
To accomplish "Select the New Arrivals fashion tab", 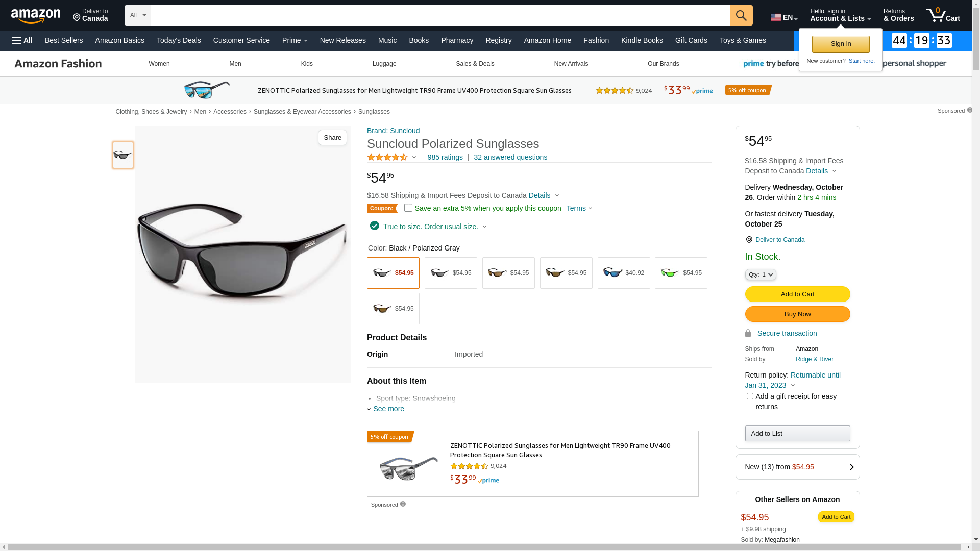I will pyautogui.click(x=571, y=64).
